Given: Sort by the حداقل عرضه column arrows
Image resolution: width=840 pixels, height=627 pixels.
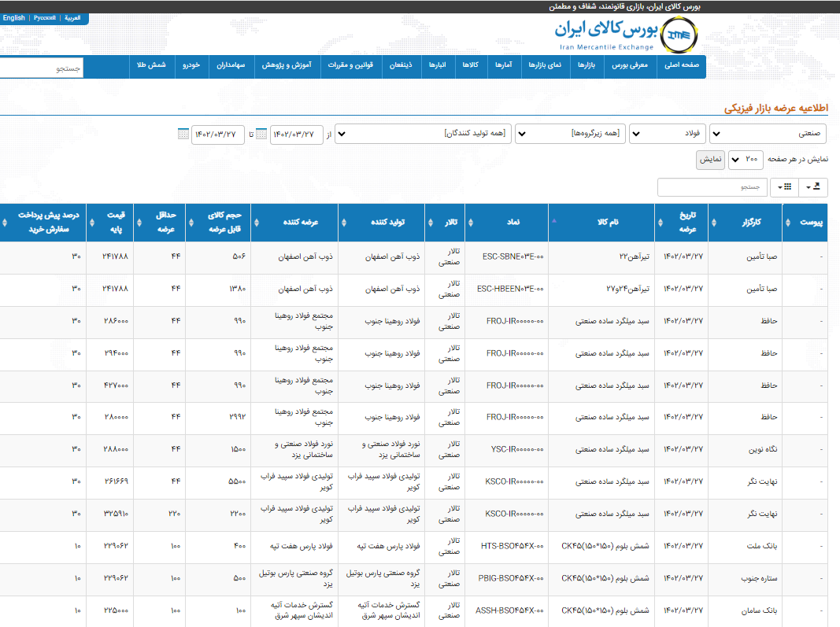Looking at the screenshot, I should coord(139,222).
